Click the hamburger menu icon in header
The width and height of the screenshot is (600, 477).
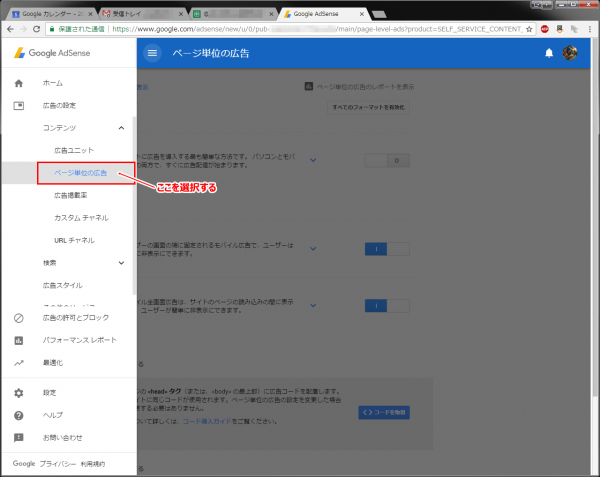pos(152,53)
